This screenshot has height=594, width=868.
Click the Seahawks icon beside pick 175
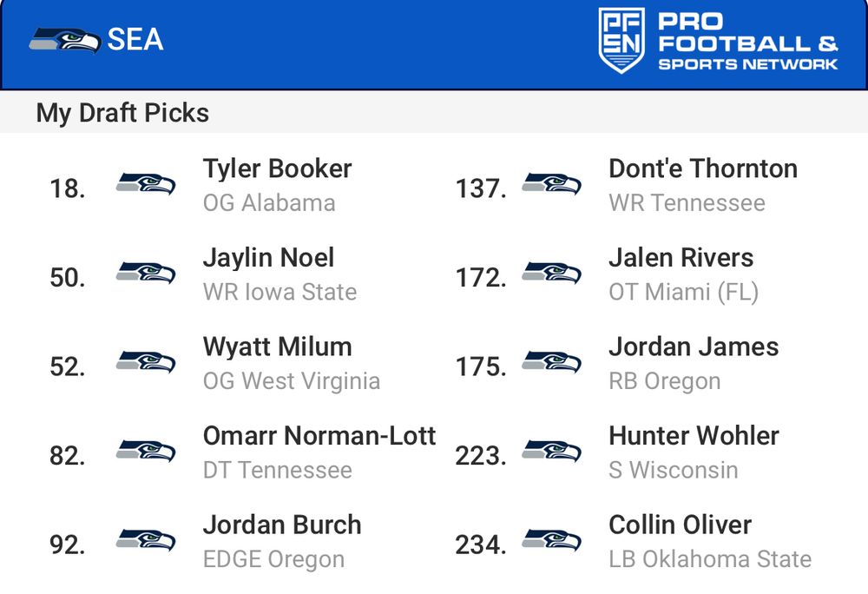551,362
